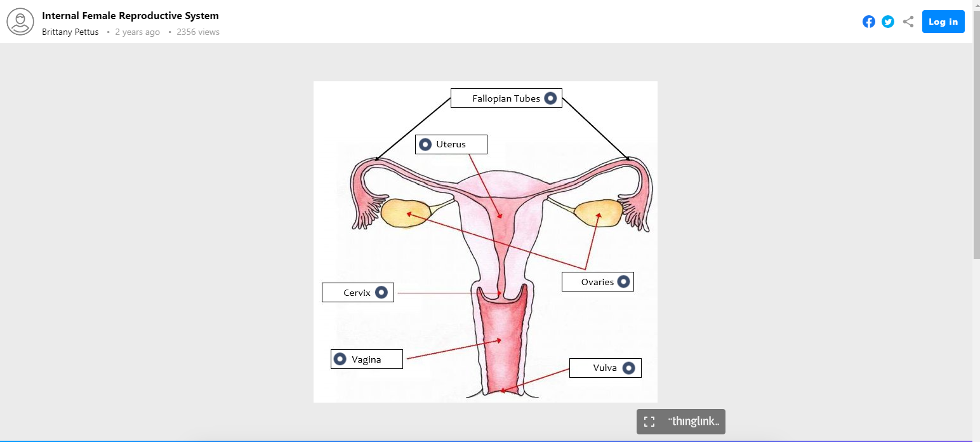980x442 pixels.
Task: Click the Vulva text label
Action: (x=605, y=368)
